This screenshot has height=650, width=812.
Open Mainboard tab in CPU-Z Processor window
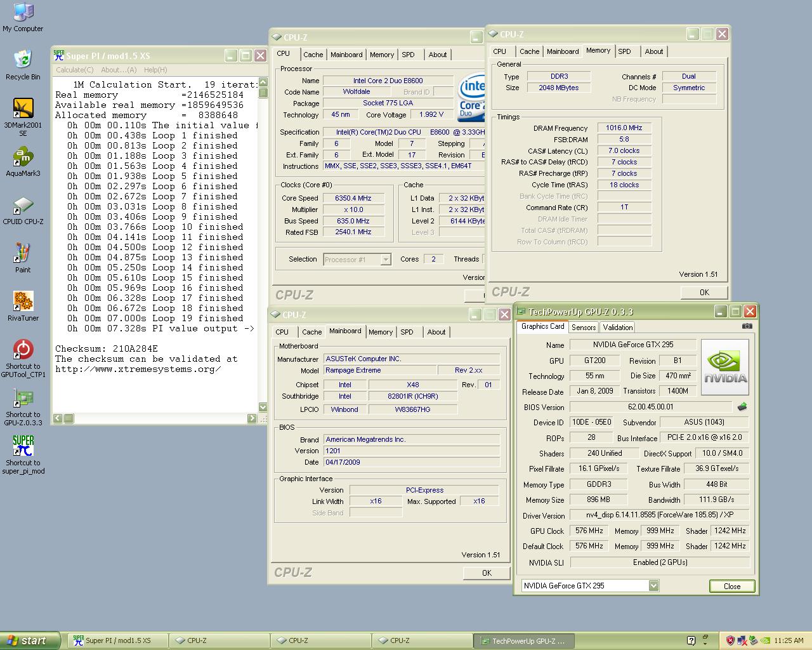(346, 55)
